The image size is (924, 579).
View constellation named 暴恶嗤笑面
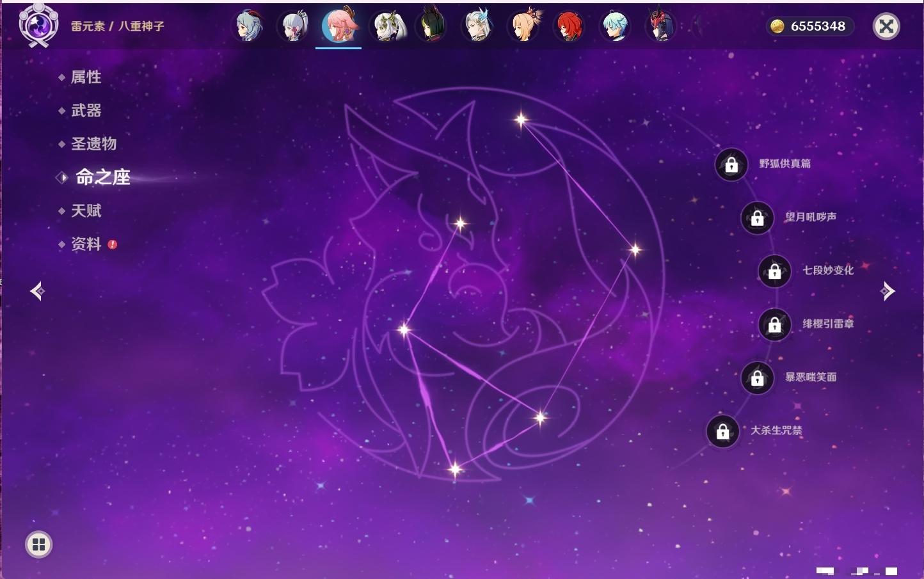[811, 377]
